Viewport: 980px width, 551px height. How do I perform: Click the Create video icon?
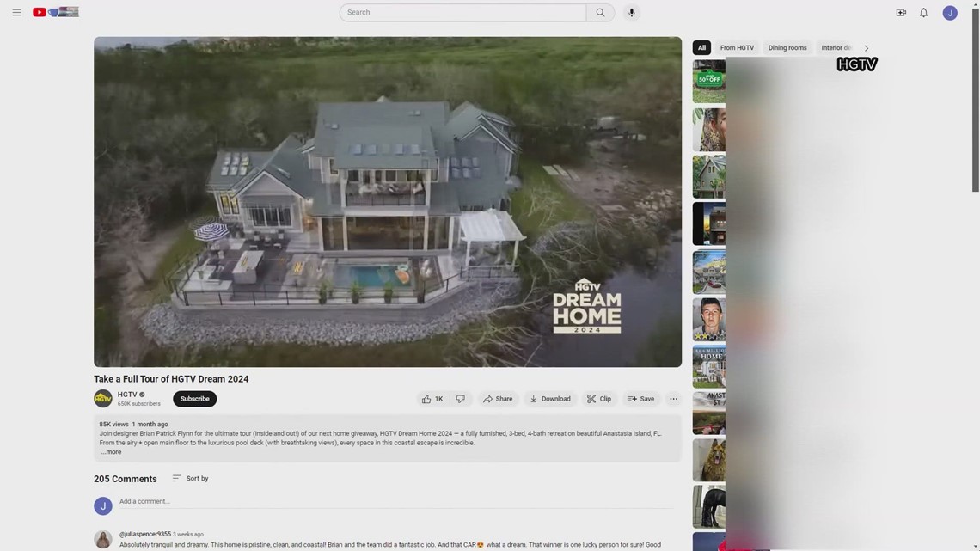click(900, 12)
